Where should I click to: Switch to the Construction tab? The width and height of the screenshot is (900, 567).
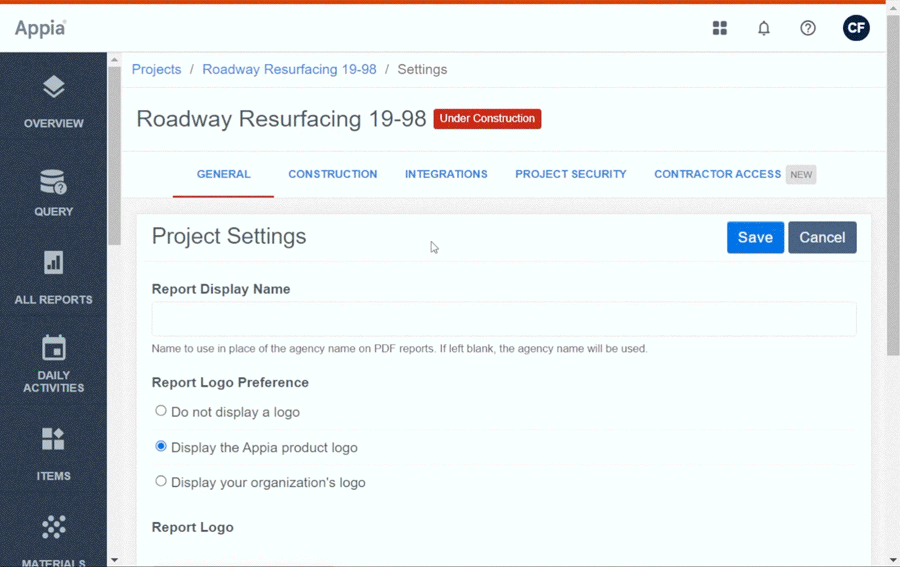pos(333,174)
